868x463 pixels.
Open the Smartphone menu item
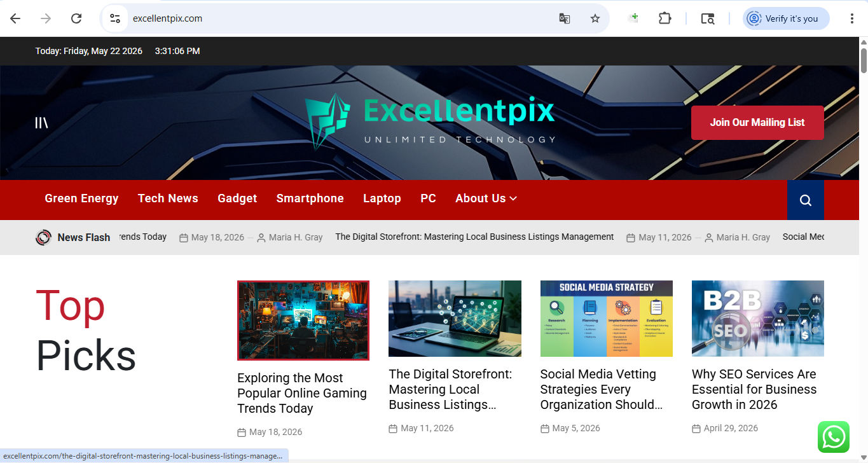(x=310, y=198)
